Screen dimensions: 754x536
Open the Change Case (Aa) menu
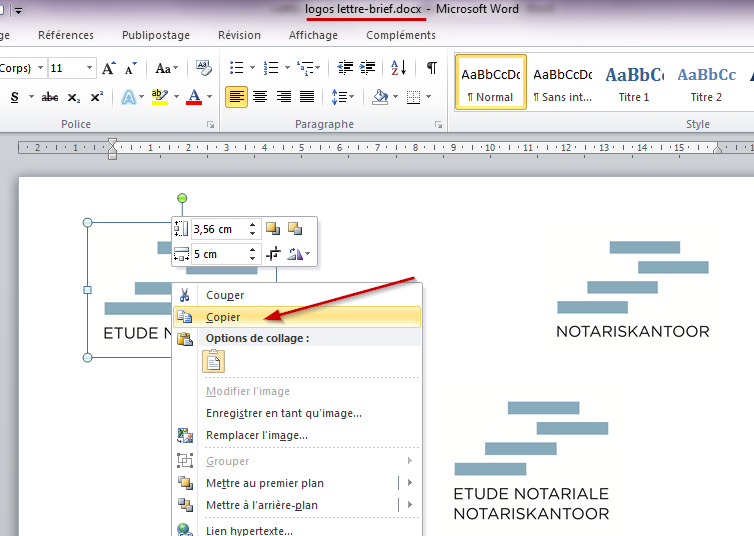[x=166, y=68]
